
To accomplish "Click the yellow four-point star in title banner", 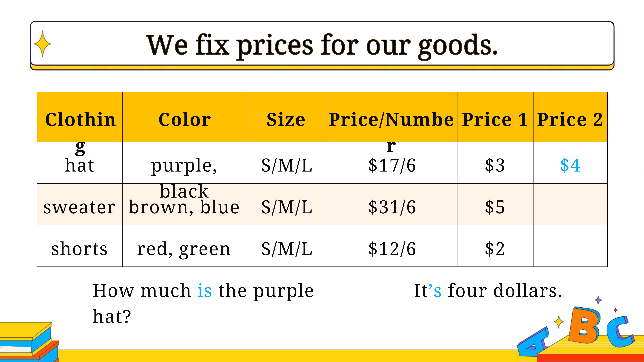I will pos(42,44).
